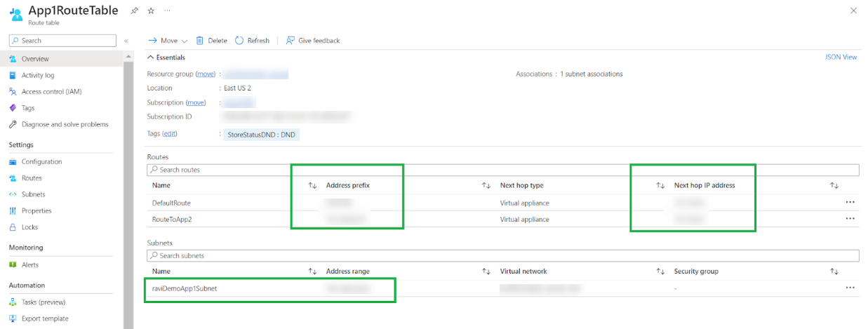Click the Overview icon in sidebar

tap(13, 59)
